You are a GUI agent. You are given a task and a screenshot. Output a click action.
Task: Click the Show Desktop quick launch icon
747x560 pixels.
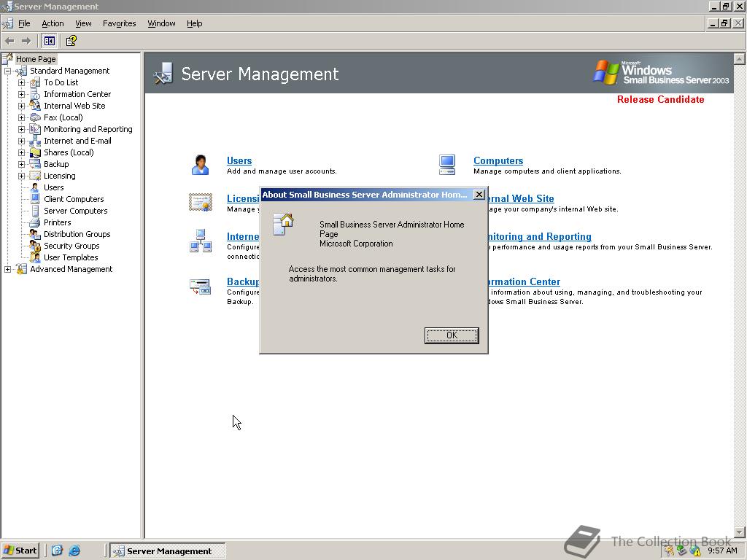tap(57, 551)
